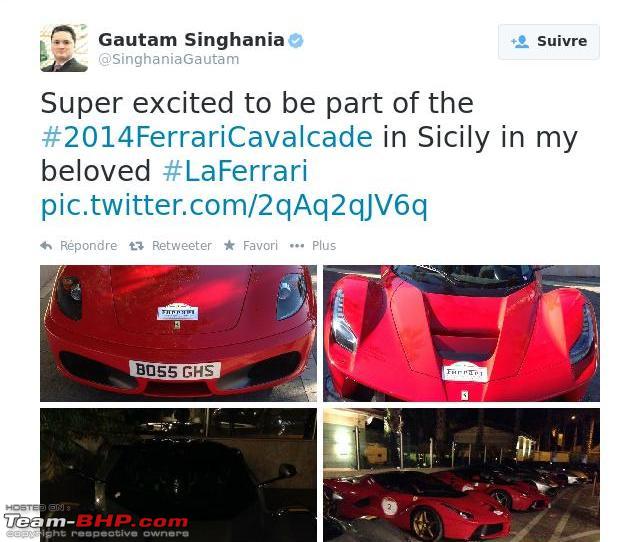Click the favorite star icon

[x=229, y=245]
